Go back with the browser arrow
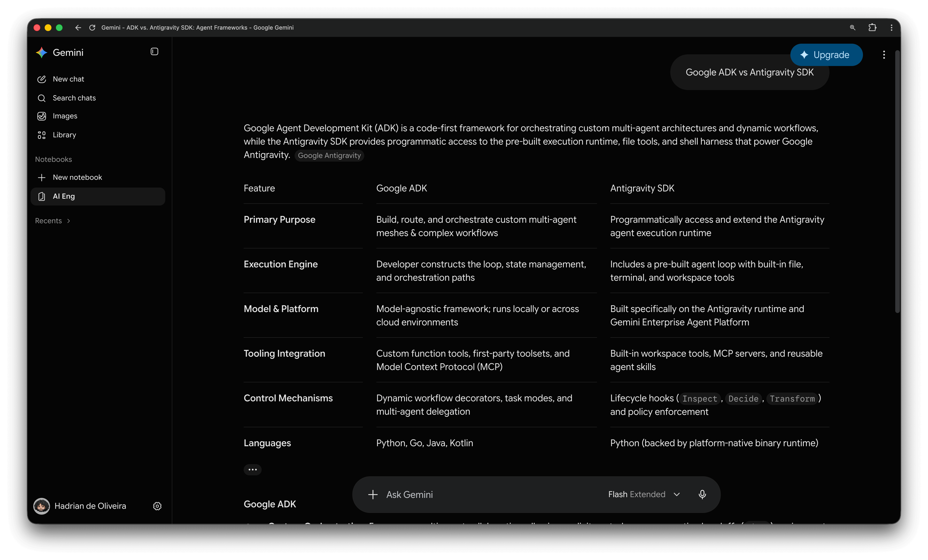928x560 pixels. [x=78, y=27]
